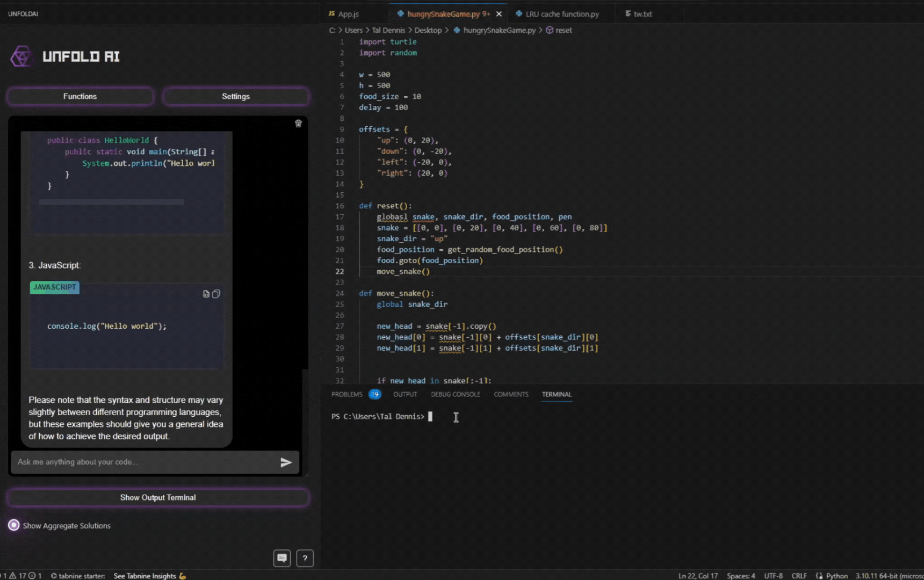Screen dimensions: 924x580
Task: Change indentation via Spaces: 4
Action: (741, 576)
